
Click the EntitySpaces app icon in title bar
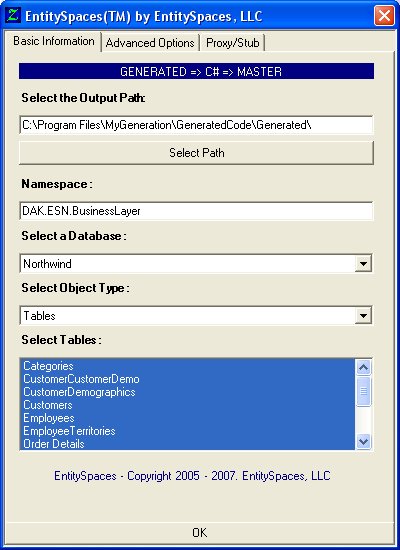(x=13, y=15)
